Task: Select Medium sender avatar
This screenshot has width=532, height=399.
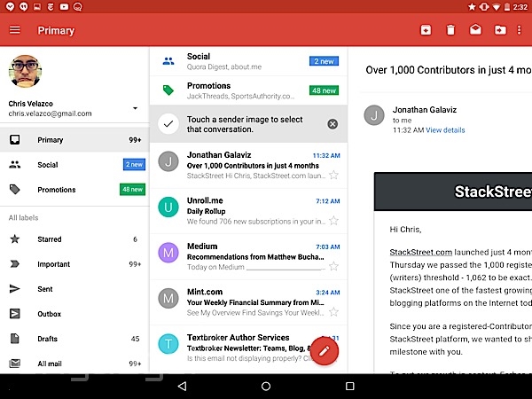Action: (168, 253)
